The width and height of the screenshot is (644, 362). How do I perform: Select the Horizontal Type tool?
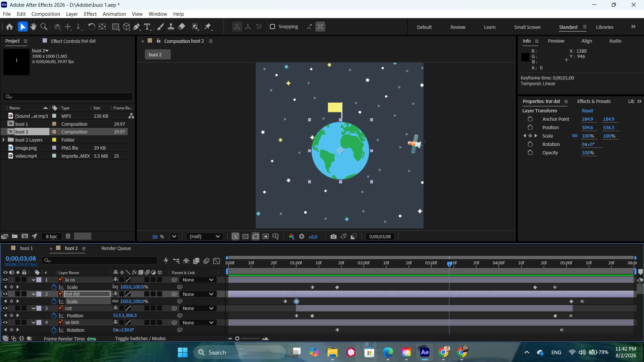[147, 27]
